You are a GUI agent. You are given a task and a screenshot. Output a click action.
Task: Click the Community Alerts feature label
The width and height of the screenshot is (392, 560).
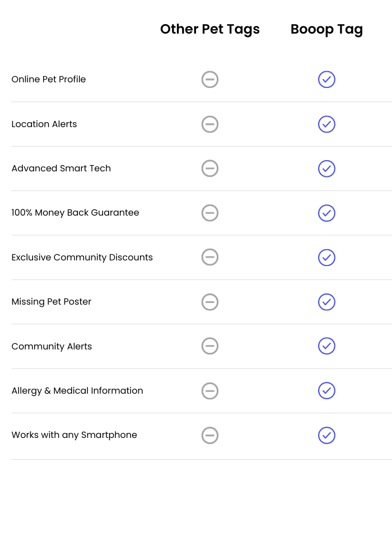click(52, 347)
